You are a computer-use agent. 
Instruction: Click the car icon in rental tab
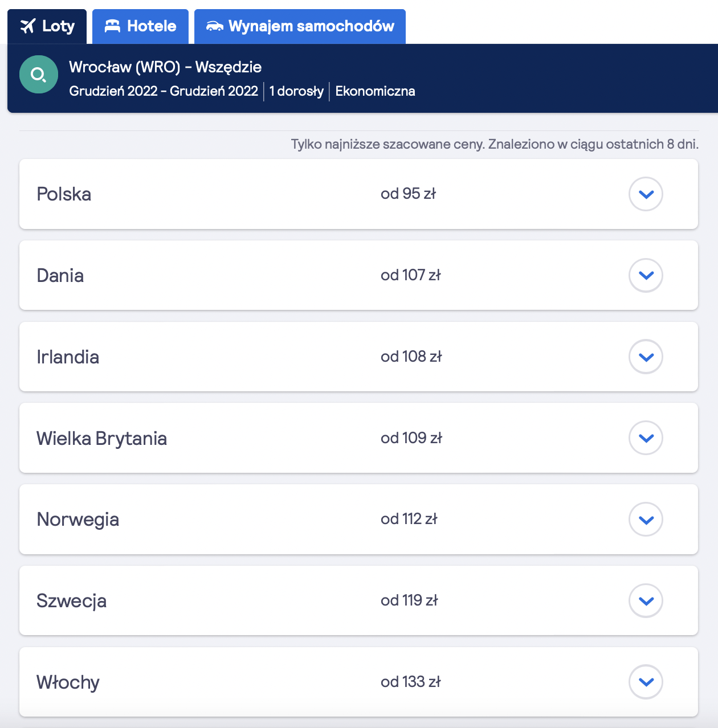(x=214, y=26)
